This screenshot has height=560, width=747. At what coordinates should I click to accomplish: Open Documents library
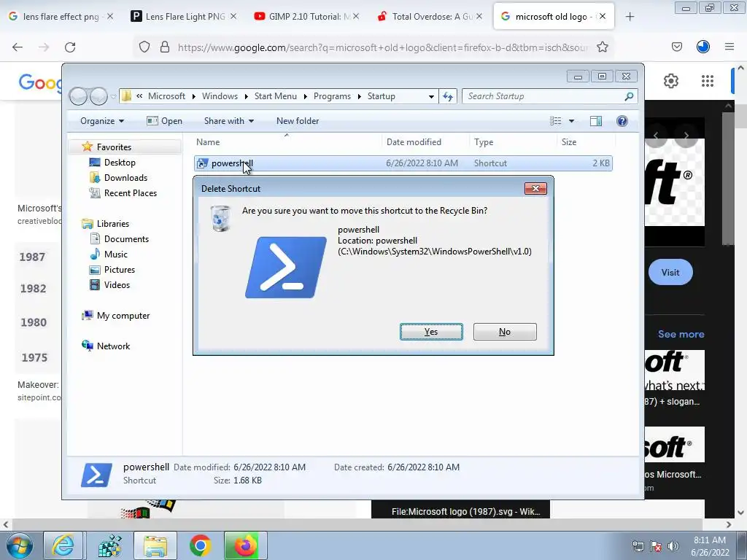pos(126,239)
